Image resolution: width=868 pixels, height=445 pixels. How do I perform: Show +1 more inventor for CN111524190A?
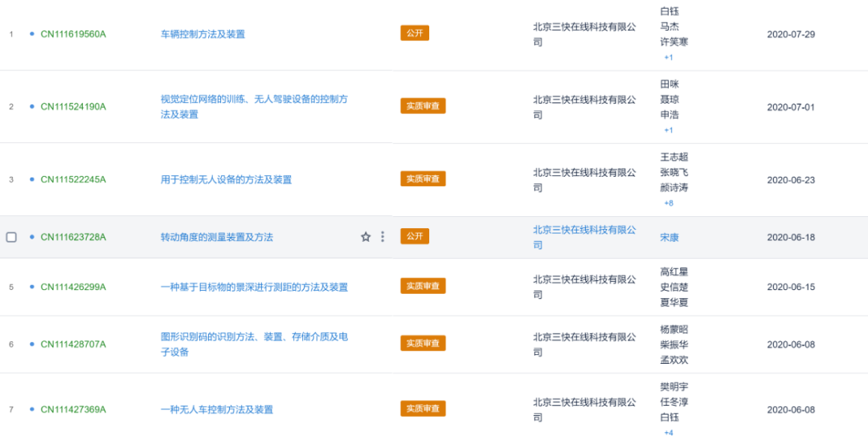point(669,130)
